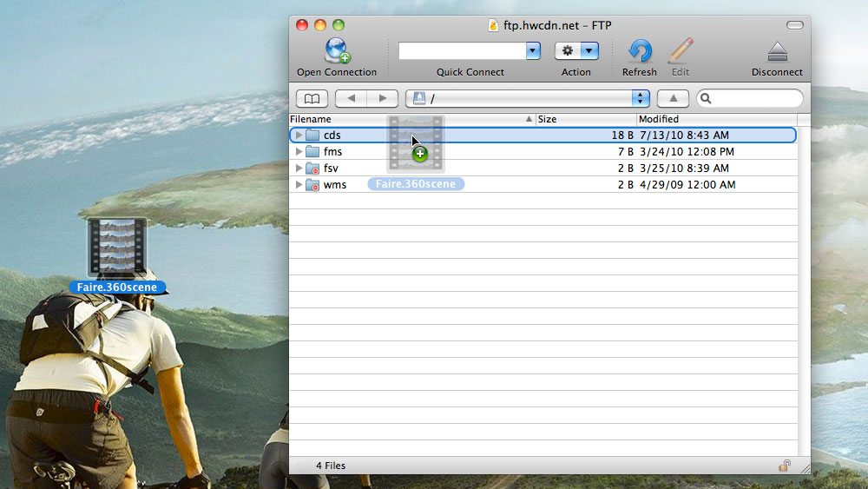Expand the wms folder
This screenshot has width=868, height=489.
click(x=299, y=185)
